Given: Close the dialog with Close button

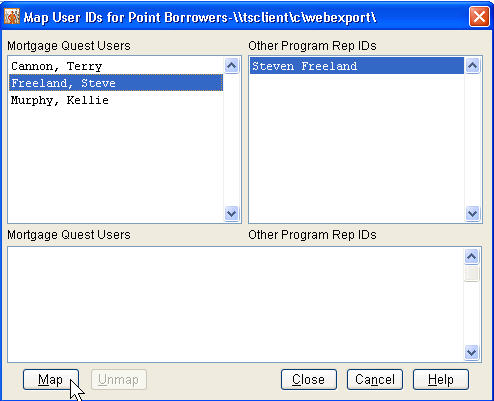Looking at the screenshot, I should 309,379.
